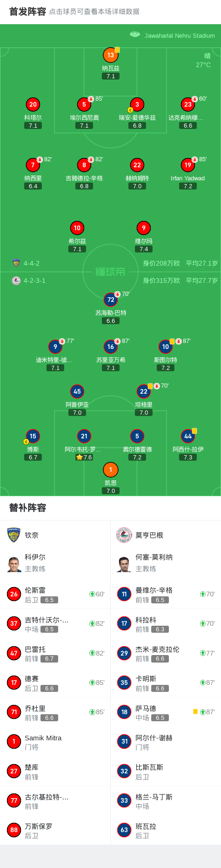This screenshot has width=221, height=868.
Task: Open goalkeeper number 13 纳瓦兹 player icon
Action: [110, 55]
